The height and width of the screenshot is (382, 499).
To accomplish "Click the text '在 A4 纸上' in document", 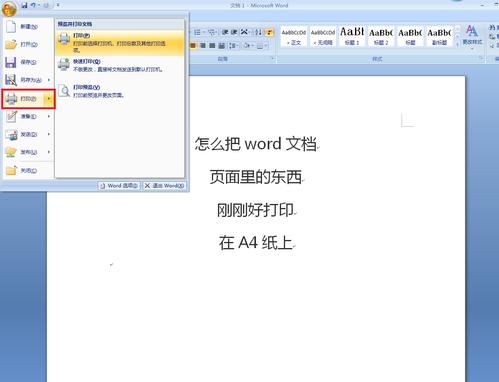I will coord(256,242).
